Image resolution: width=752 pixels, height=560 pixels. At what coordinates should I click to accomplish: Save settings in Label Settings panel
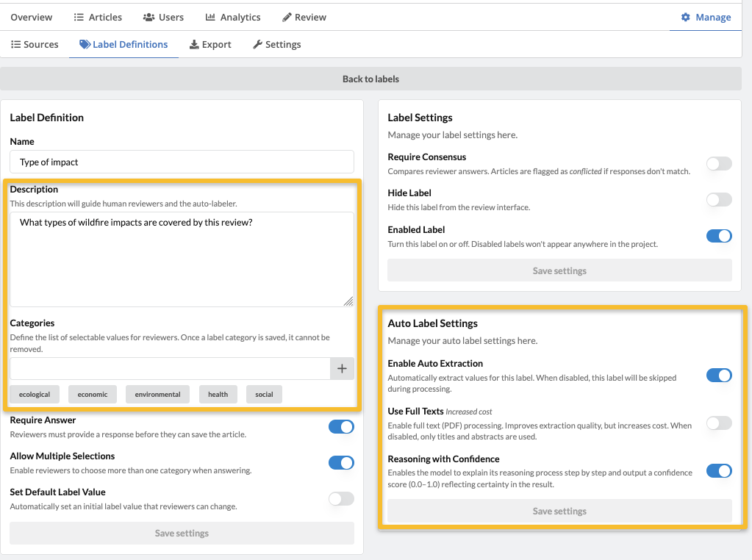[559, 271]
